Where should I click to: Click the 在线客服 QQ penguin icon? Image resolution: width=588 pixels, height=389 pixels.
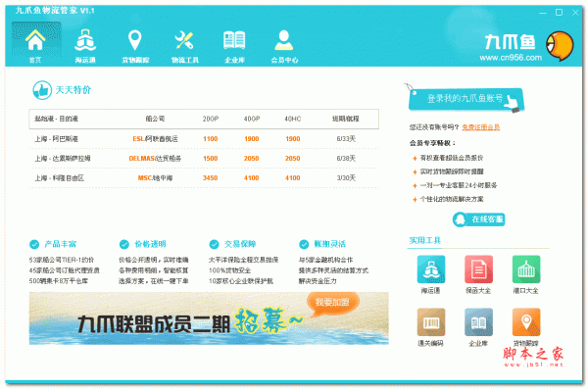click(x=460, y=219)
